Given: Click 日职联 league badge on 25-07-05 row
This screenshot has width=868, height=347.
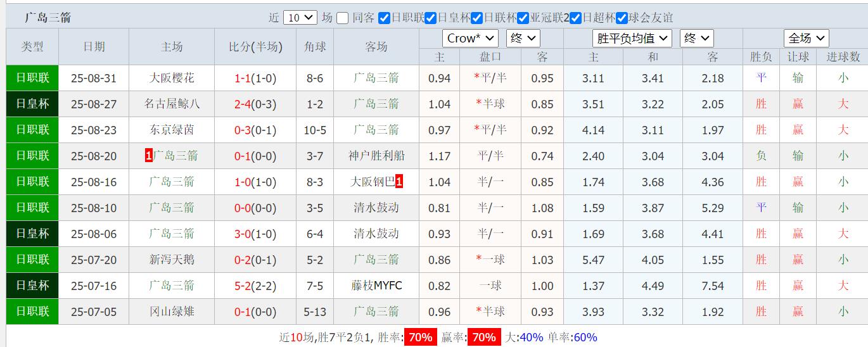Looking at the screenshot, I should 32,312.
